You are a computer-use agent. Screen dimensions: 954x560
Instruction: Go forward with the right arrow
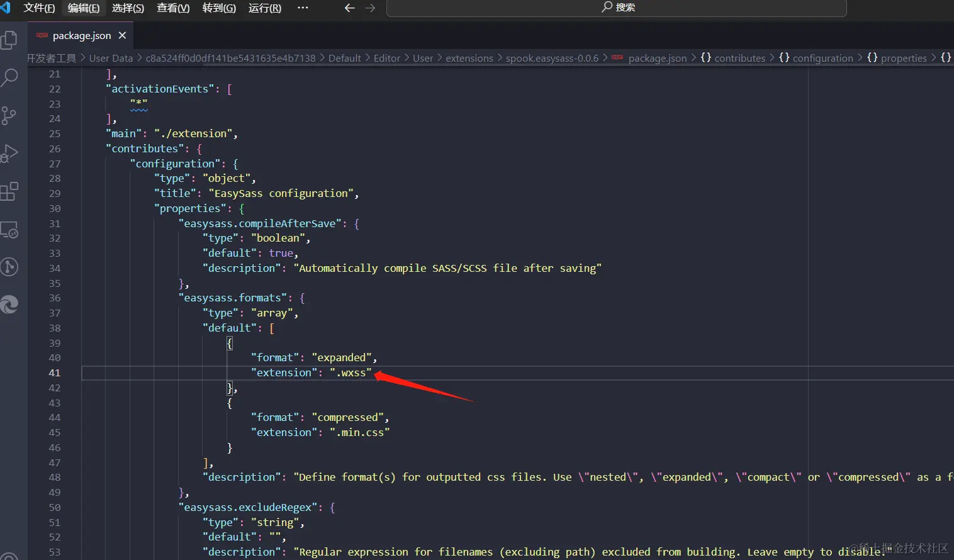tap(370, 8)
